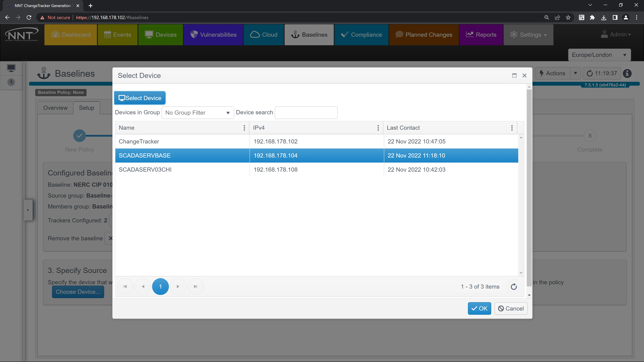Viewport: 644px width, 362px height.
Task: Reload the browser page
Action: (29, 17)
